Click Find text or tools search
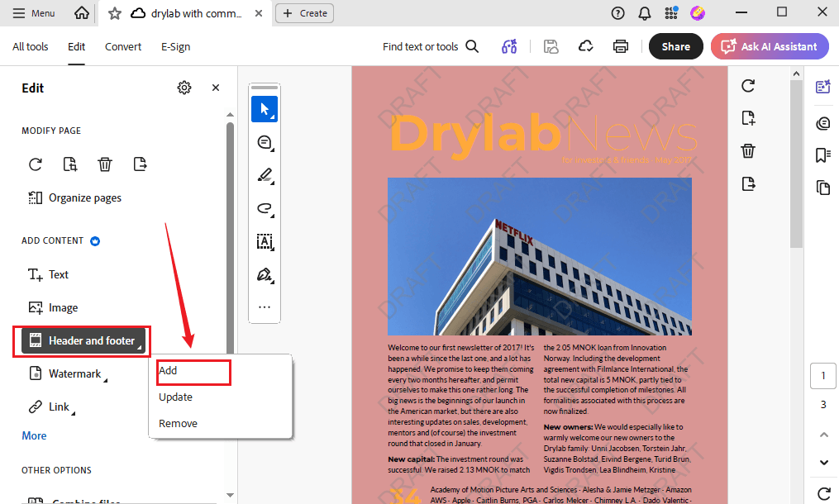This screenshot has width=839, height=504. click(x=430, y=46)
